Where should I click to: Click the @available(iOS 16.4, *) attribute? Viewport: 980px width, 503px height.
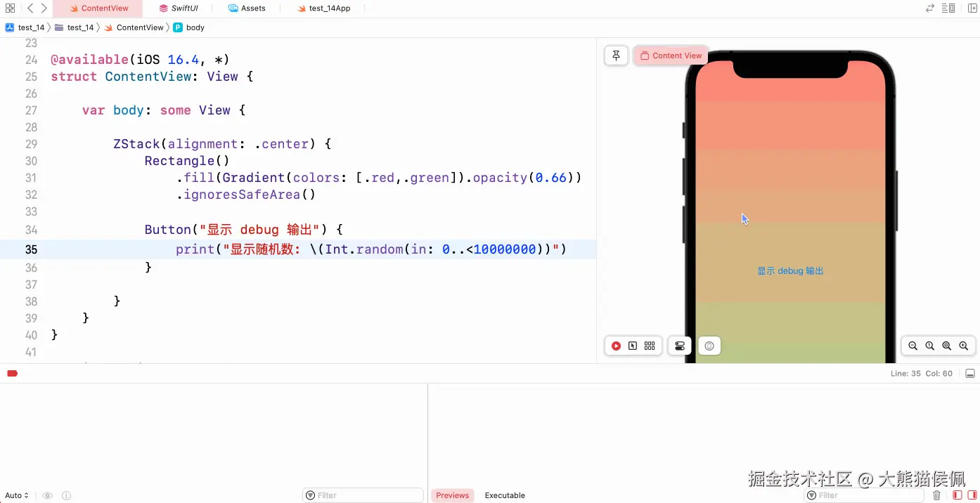click(x=141, y=60)
